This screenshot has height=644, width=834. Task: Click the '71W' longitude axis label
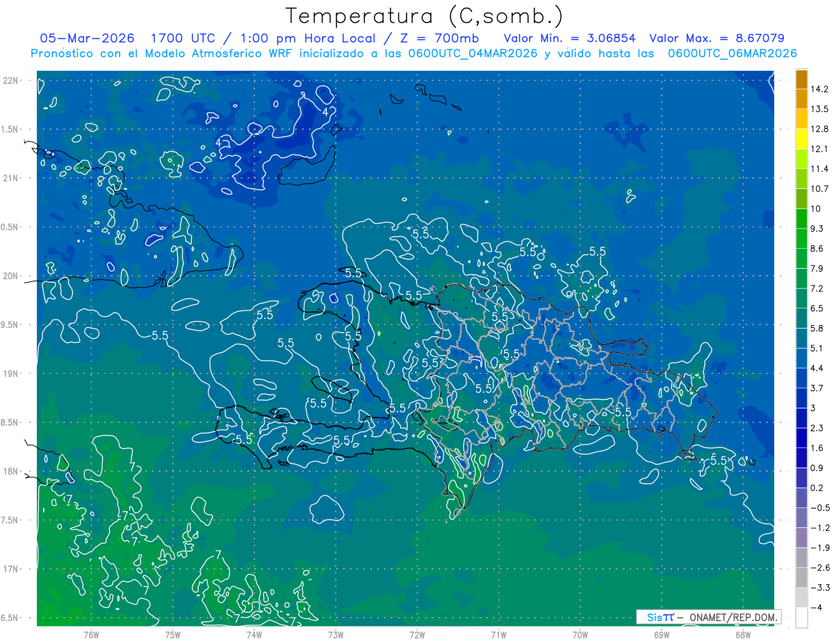tap(498, 634)
